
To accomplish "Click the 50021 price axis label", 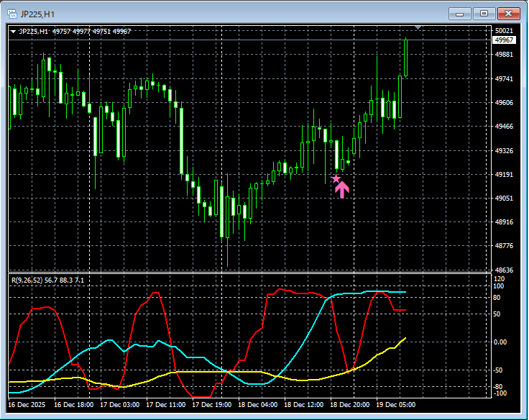I will point(504,31).
